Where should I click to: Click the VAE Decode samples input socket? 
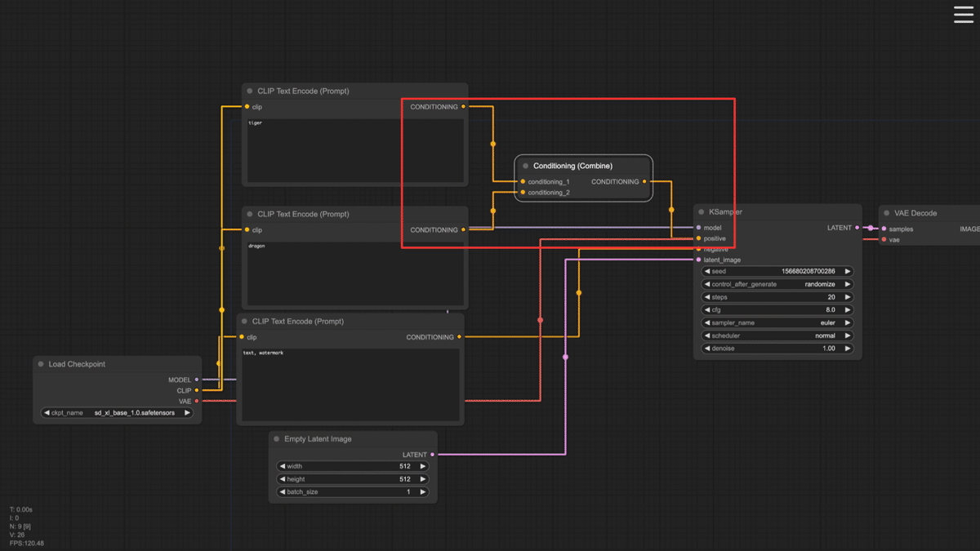pos(884,229)
